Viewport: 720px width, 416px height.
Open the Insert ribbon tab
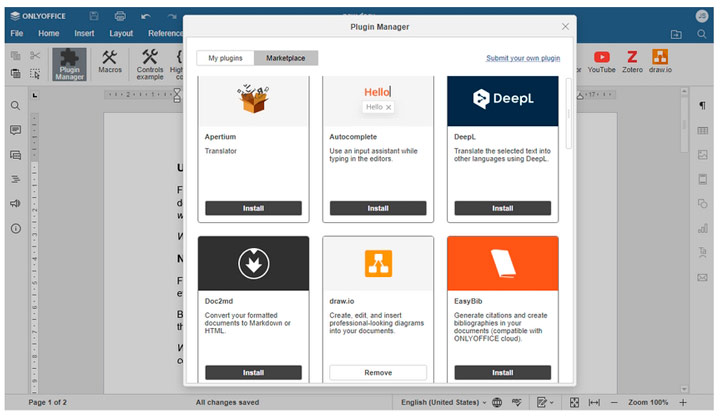click(x=84, y=34)
